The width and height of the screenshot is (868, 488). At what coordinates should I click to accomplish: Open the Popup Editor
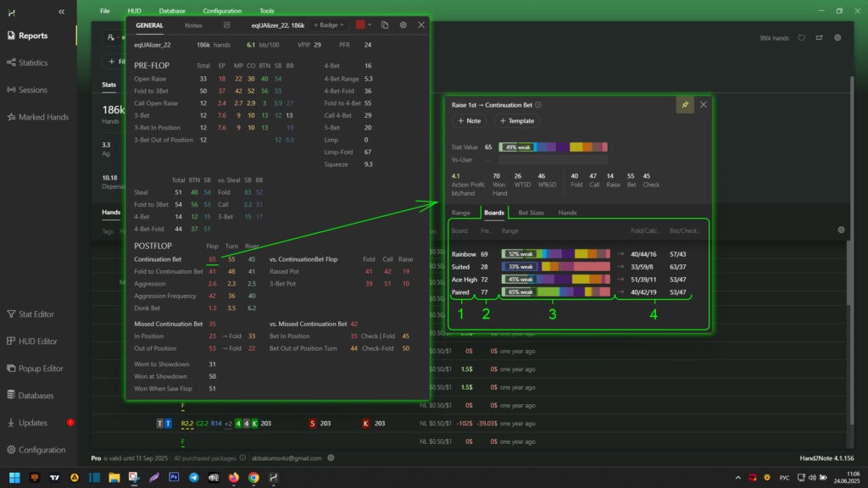point(41,369)
